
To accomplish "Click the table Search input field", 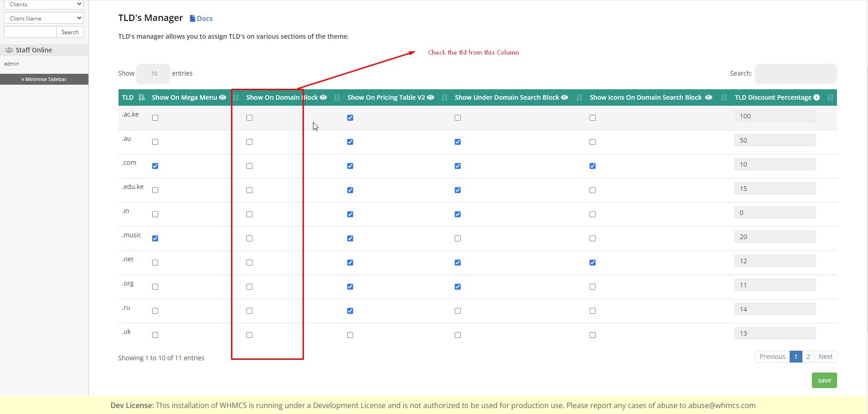I will click(795, 74).
